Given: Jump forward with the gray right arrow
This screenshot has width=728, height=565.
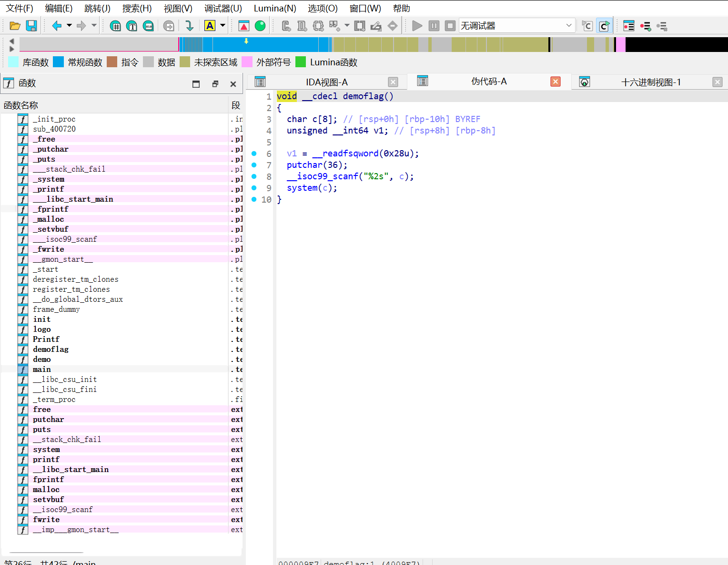Looking at the screenshot, I should tap(81, 26).
